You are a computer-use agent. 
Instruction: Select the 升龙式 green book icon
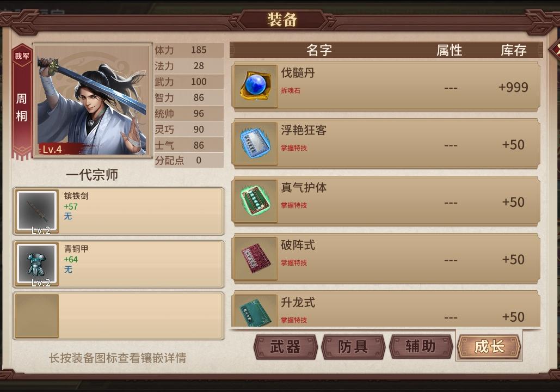tap(255, 310)
